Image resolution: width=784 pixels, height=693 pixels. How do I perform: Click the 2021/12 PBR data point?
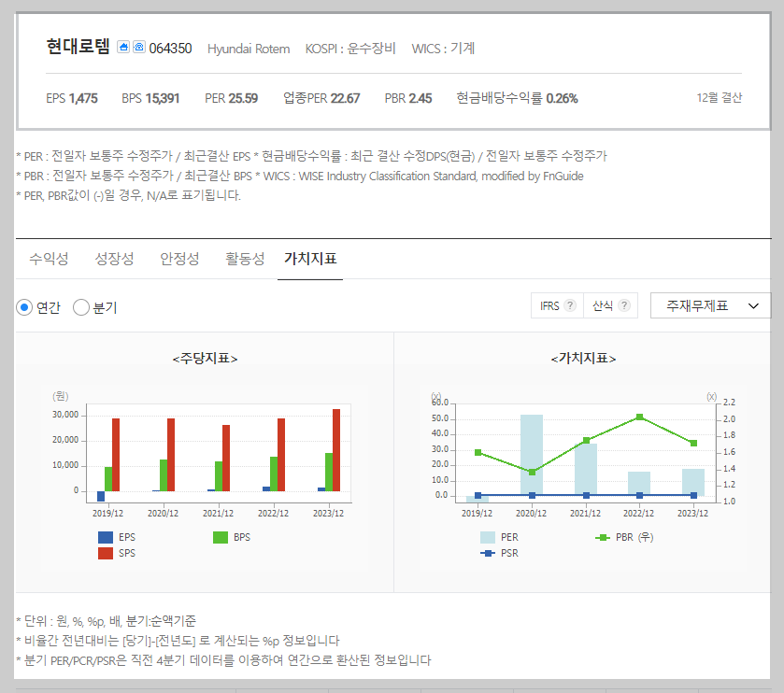tap(587, 440)
